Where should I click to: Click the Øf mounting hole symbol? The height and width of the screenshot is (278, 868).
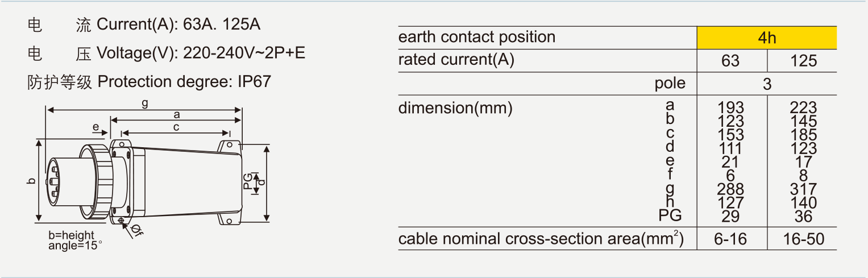click(135, 229)
